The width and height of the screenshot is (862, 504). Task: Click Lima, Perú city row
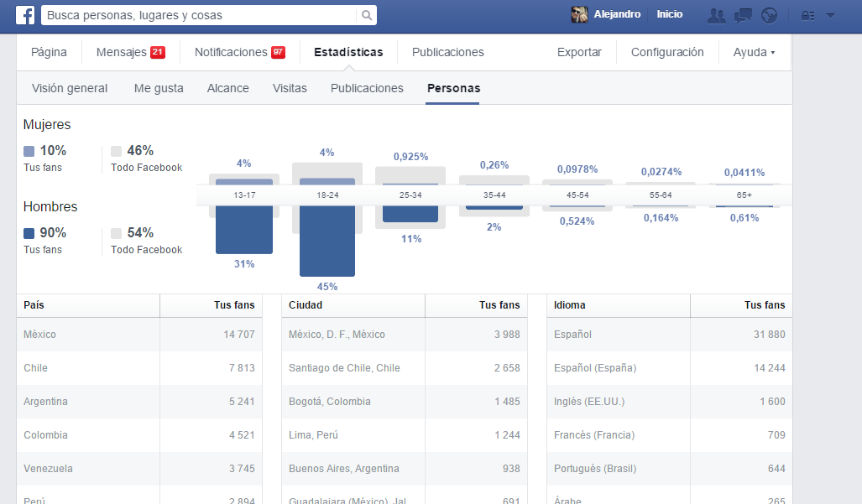point(405,435)
